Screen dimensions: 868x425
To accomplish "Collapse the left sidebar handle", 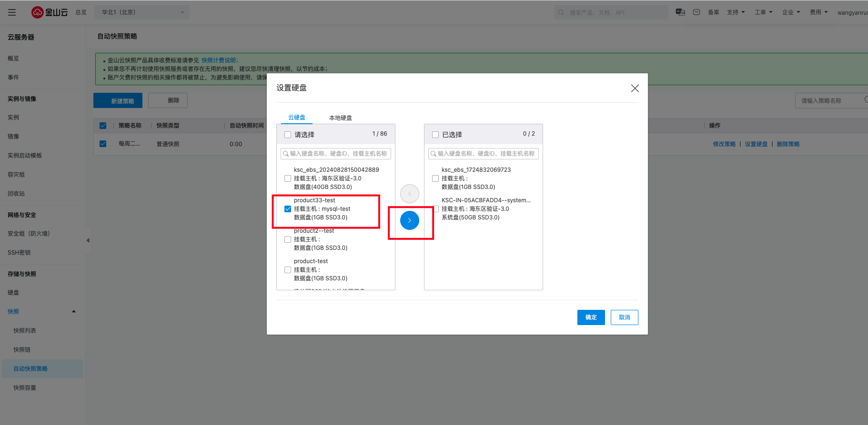I will point(88,240).
